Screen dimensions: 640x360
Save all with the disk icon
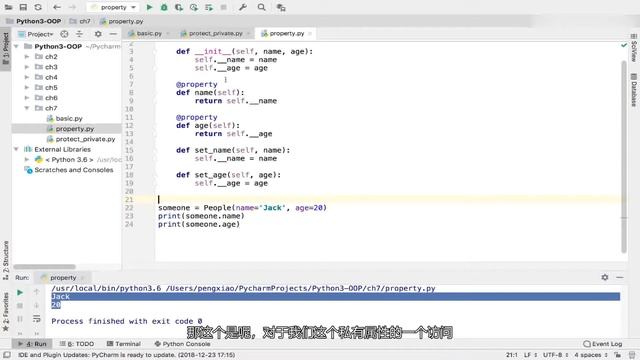coord(23,7)
